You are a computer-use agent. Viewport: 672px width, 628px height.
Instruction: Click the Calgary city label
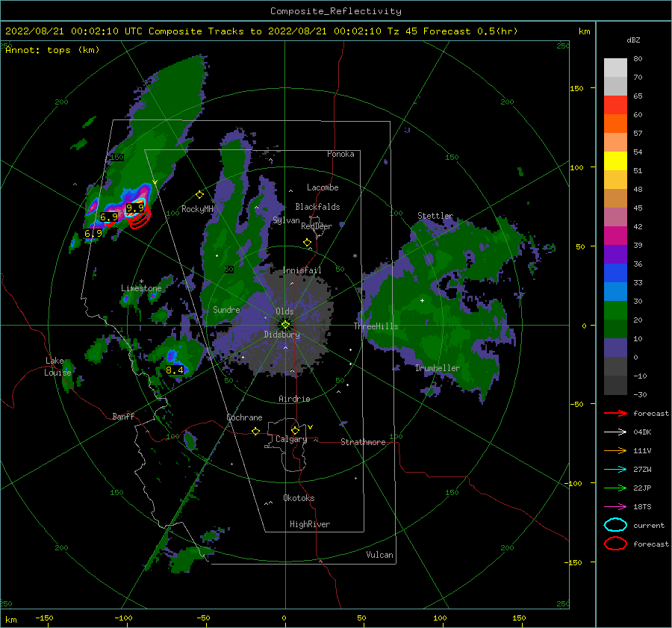(x=291, y=439)
